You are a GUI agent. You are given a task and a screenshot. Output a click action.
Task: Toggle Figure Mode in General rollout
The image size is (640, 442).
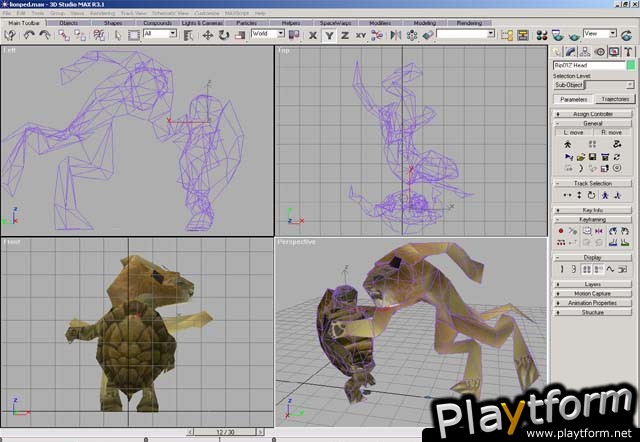(568, 144)
